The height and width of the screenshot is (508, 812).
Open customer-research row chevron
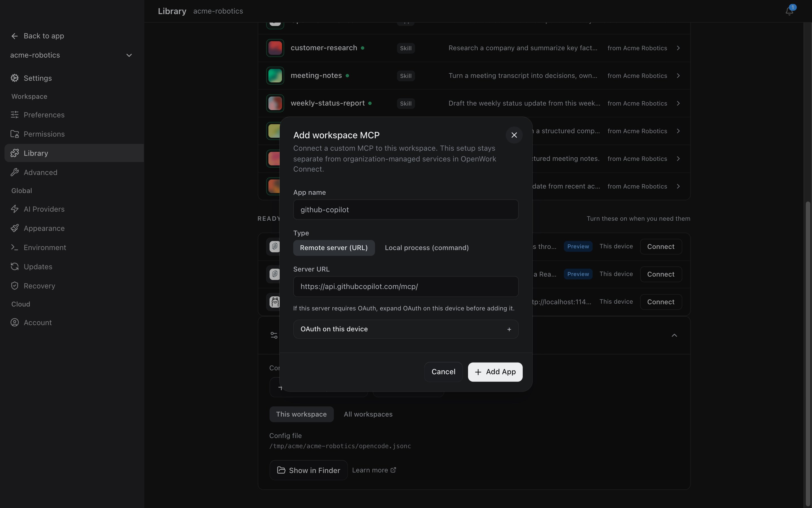click(678, 48)
